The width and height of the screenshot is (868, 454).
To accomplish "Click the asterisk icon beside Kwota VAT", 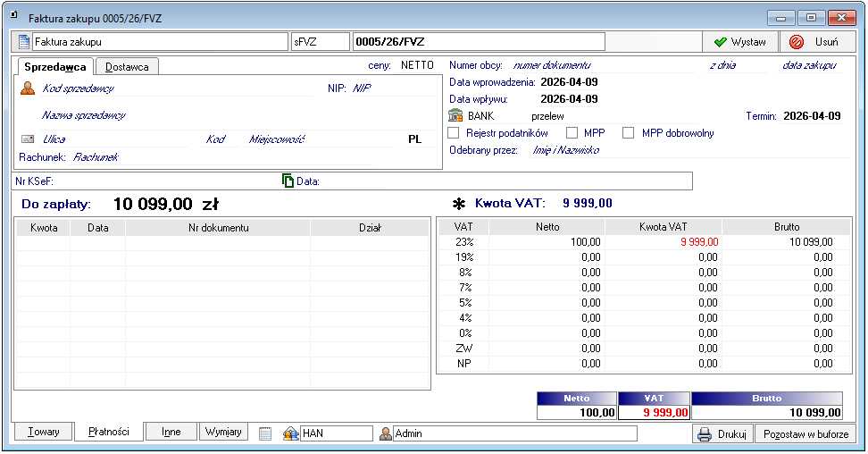I will [459, 203].
